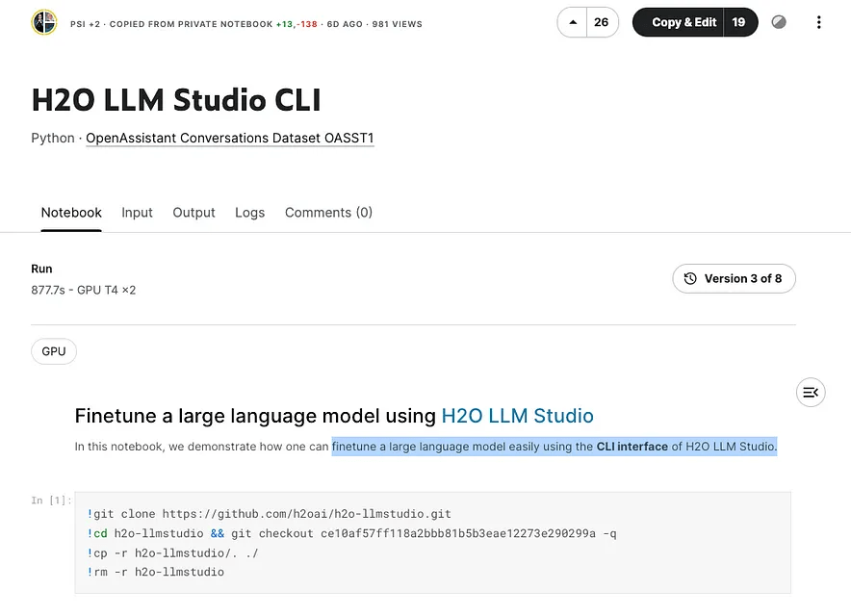This screenshot has width=851, height=616.
Task: Click the medal icon beside Copy & Edit
Action: coord(778,21)
